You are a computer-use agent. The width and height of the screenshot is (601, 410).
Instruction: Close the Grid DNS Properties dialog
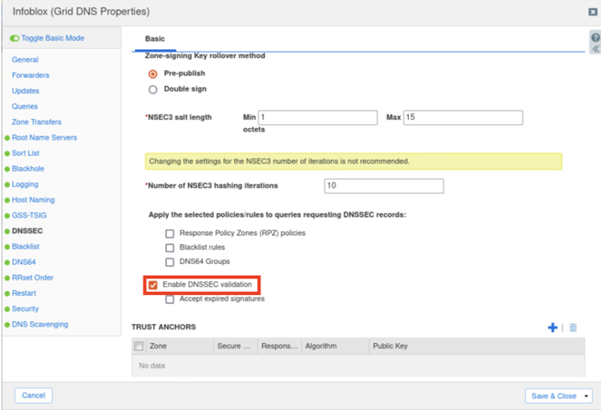pyautogui.click(x=593, y=12)
